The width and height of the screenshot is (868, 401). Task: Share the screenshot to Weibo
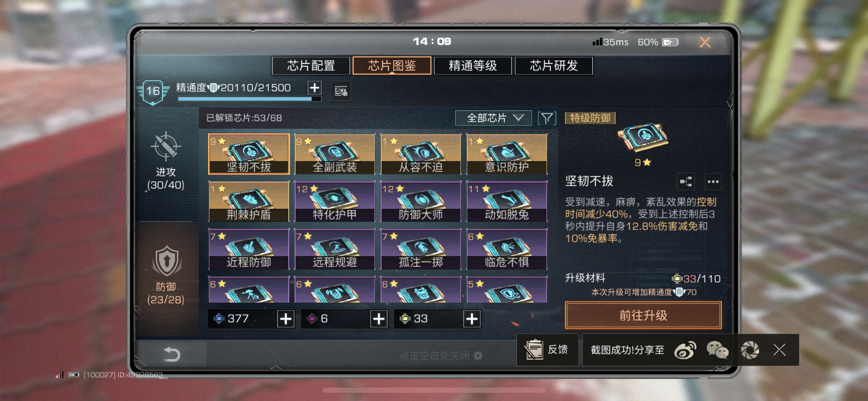[685, 350]
